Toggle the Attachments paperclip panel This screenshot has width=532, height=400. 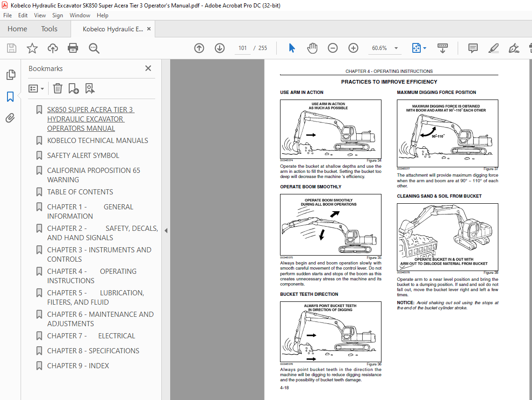point(10,118)
